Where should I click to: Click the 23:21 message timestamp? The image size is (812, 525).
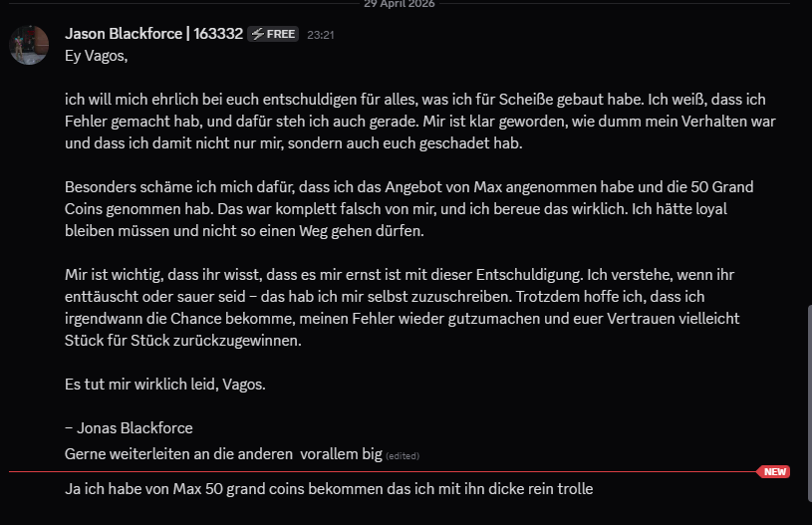321,35
